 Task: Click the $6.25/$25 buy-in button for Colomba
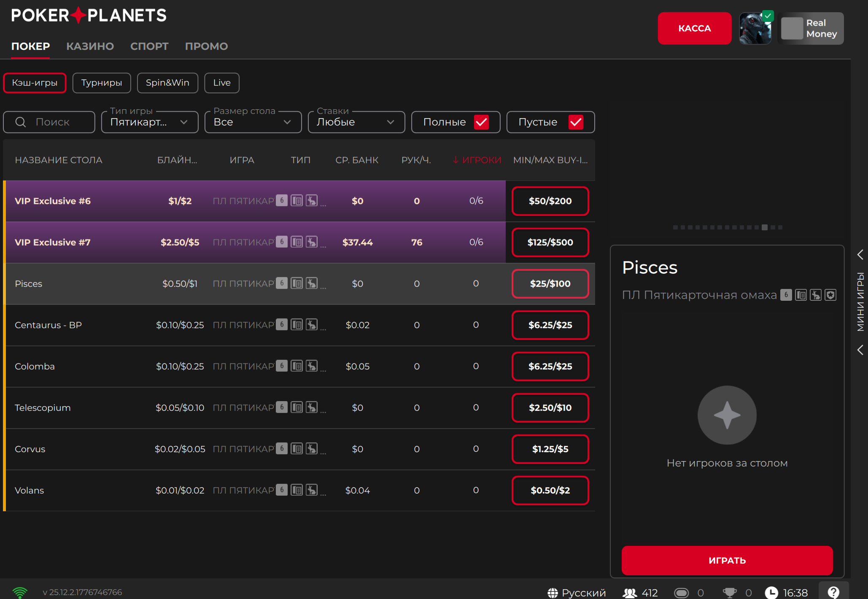click(x=550, y=366)
